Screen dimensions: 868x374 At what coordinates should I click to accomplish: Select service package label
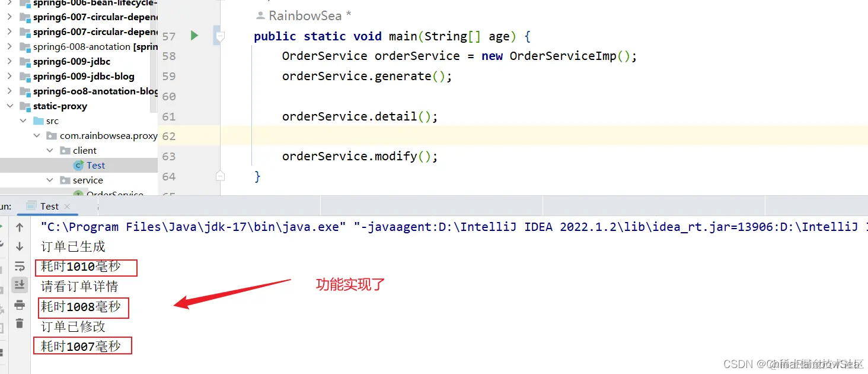coord(88,180)
